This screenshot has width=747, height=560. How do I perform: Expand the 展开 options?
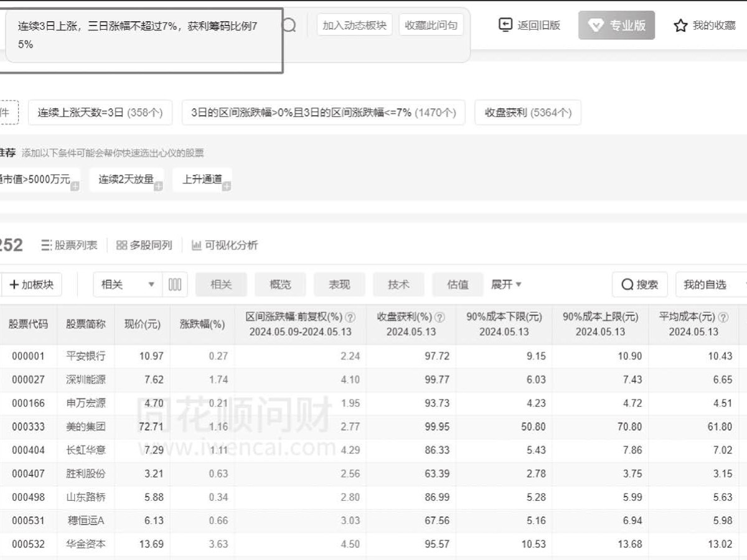tap(507, 284)
